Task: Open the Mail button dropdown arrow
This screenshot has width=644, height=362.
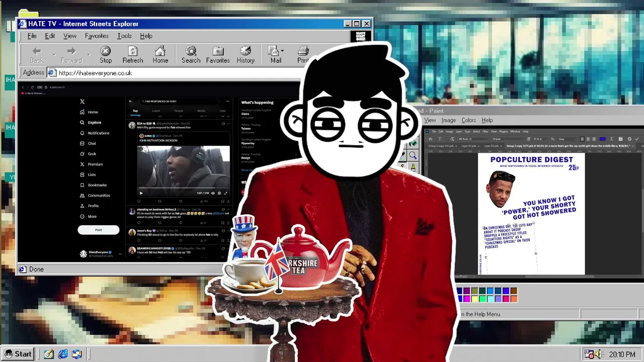Action: [282, 51]
